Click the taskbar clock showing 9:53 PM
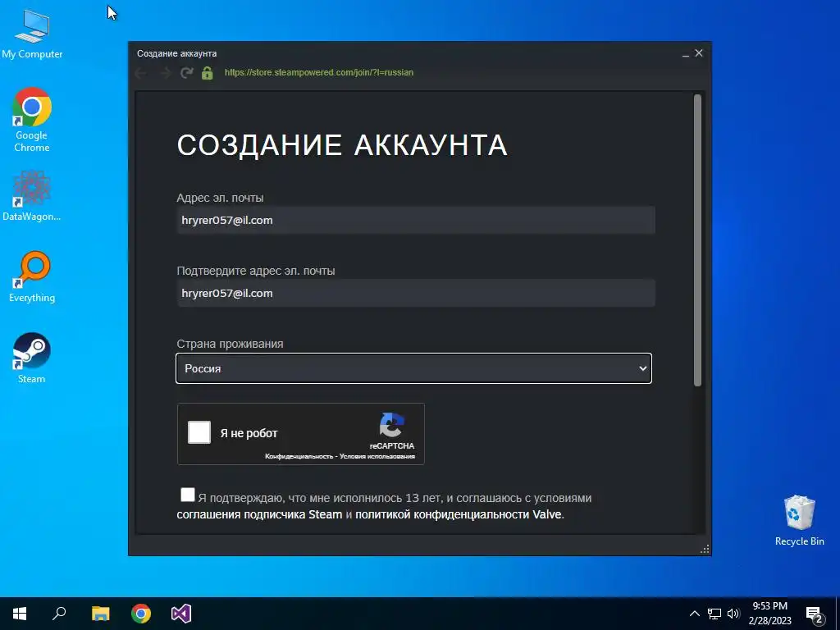The image size is (840, 630). 769,614
